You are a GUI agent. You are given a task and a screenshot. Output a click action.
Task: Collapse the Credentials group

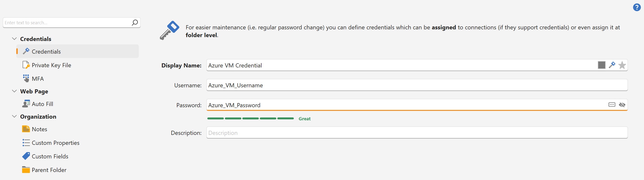(15, 39)
